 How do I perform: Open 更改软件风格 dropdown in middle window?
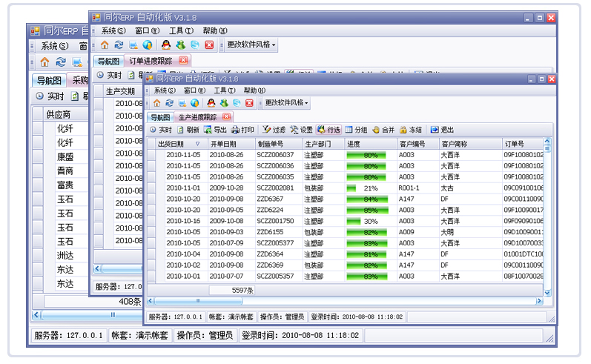pos(251,44)
